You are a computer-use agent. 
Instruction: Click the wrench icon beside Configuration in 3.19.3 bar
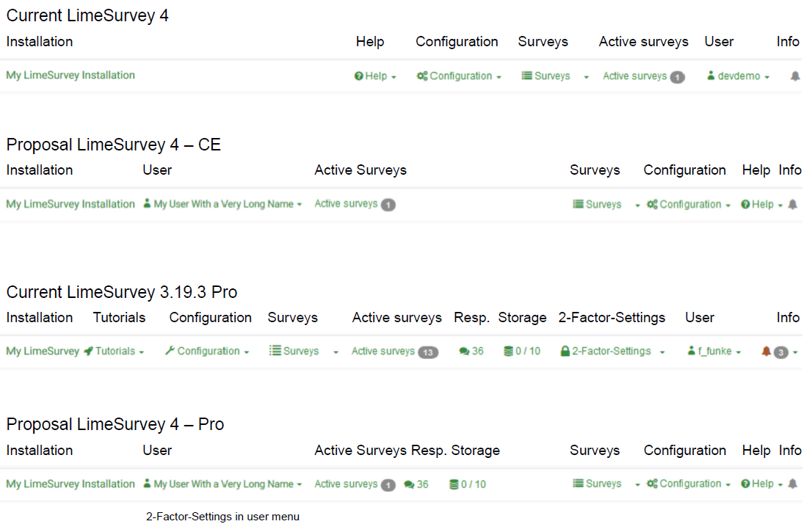170,352
